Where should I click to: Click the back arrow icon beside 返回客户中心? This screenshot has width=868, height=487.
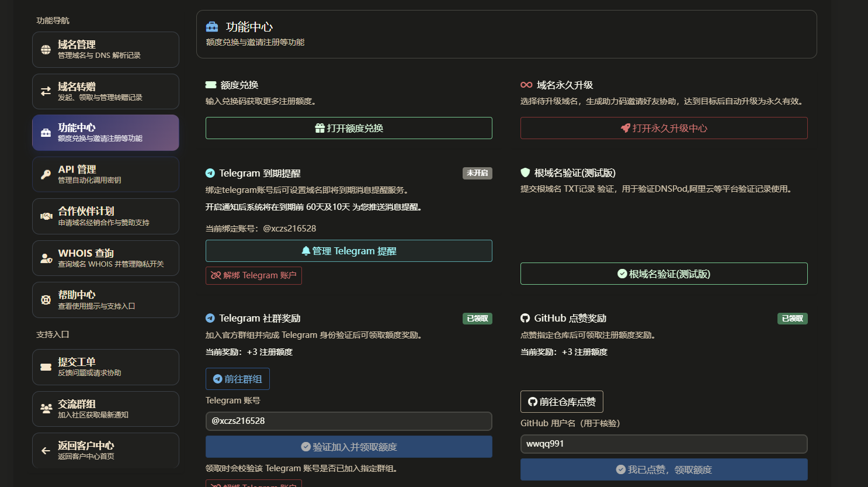click(x=46, y=450)
